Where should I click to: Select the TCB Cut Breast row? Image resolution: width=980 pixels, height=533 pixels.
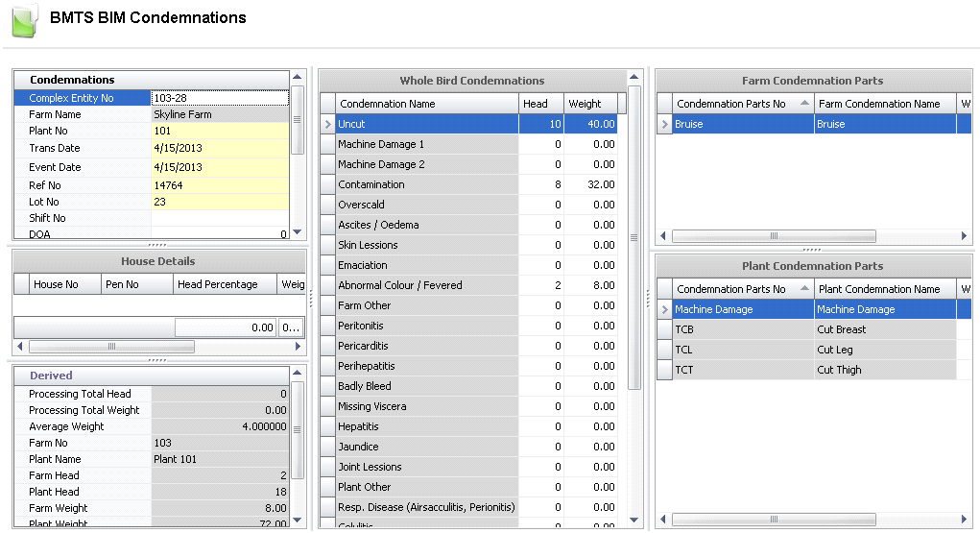point(806,329)
